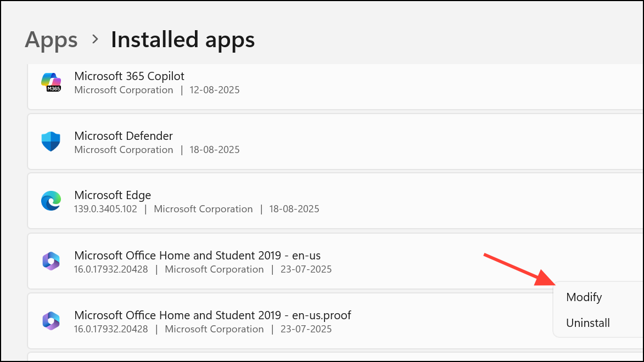Image resolution: width=644 pixels, height=362 pixels.
Task: Select the Office 2019 en-us.proof title
Action: tap(212, 315)
